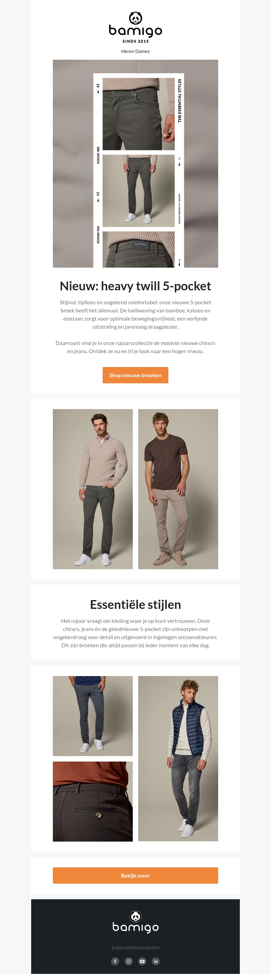Open the Kodak film strip hero image
The image size is (271, 980).
click(x=135, y=164)
